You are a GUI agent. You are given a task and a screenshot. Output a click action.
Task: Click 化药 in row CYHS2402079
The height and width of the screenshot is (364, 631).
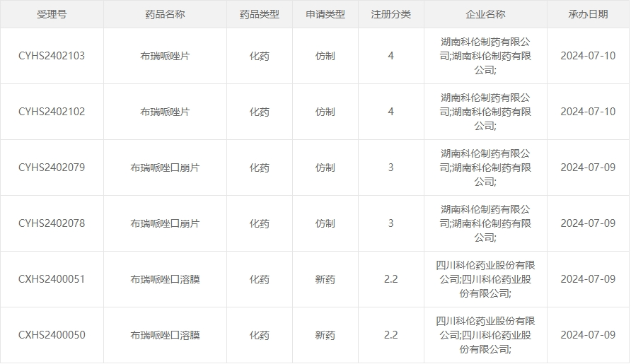[x=260, y=168]
